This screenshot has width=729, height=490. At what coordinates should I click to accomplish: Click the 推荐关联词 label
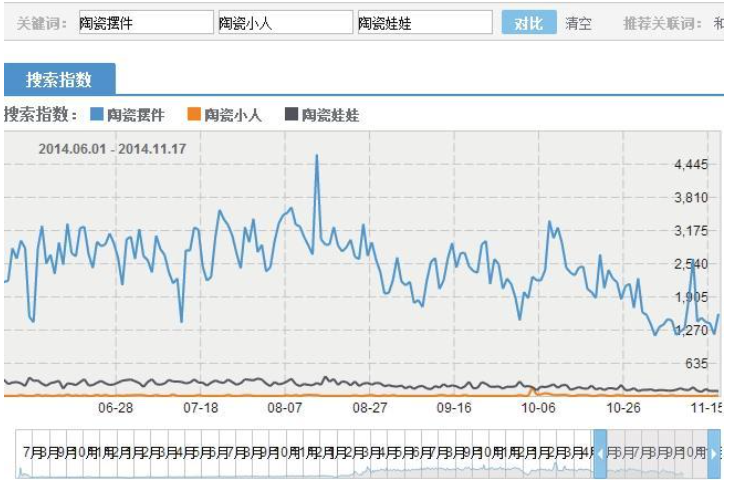[665, 23]
